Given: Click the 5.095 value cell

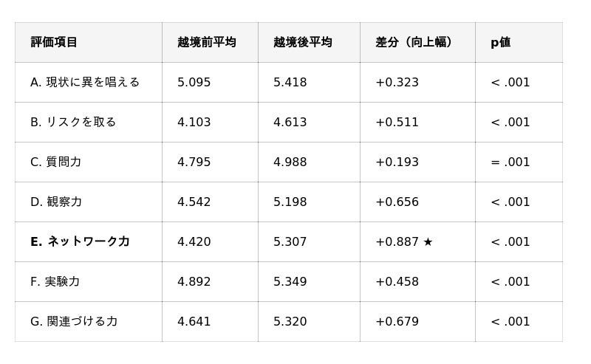Looking at the screenshot, I should click(x=194, y=83).
